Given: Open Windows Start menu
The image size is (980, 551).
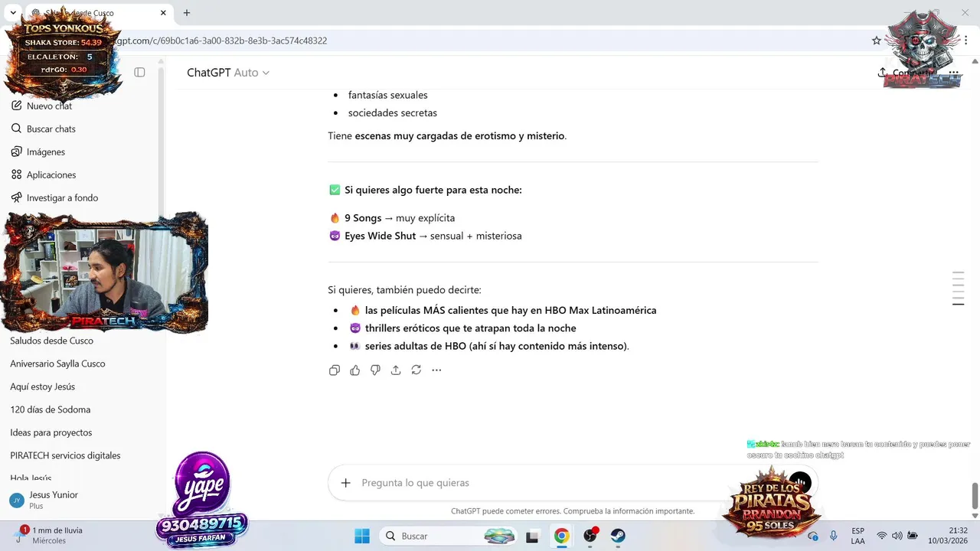Looking at the screenshot, I should pyautogui.click(x=362, y=536).
